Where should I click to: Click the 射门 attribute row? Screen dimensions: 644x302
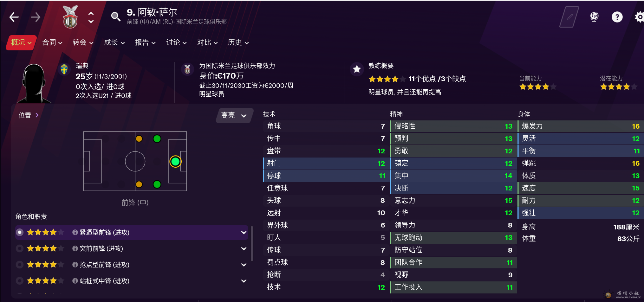326,163
